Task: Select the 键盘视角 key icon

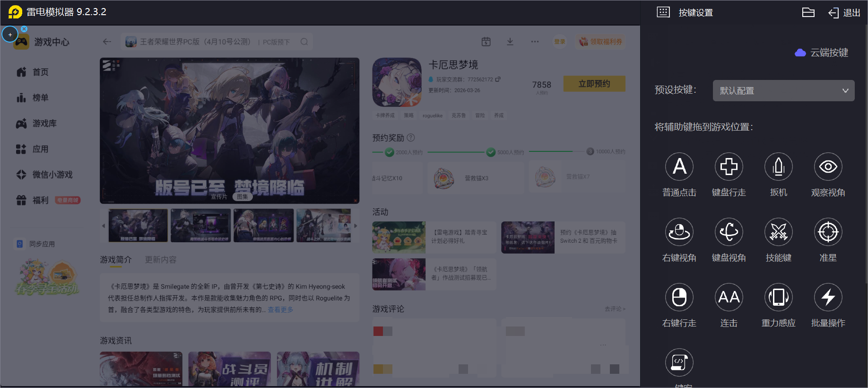Action: coord(729,232)
